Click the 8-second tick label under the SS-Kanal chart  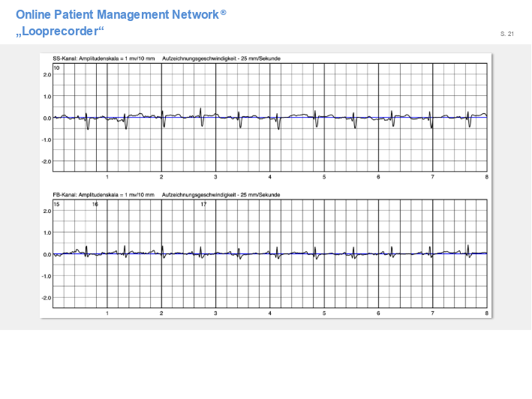(x=486, y=177)
